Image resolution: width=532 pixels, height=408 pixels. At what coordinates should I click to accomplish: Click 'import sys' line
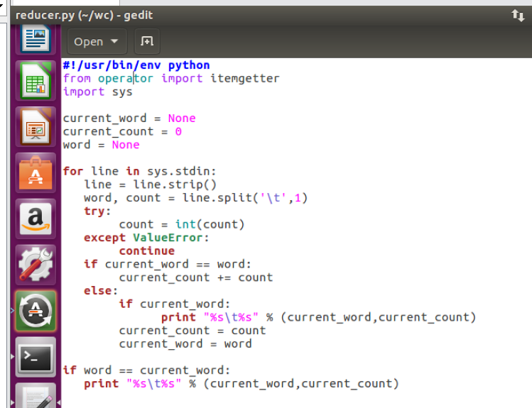click(98, 92)
